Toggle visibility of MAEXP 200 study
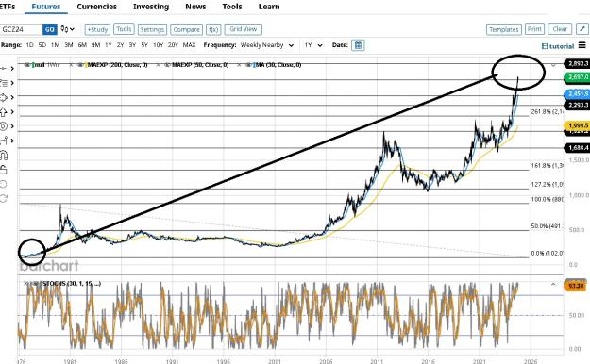The height and width of the screenshot is (364, 590). (x=80, y=65)
